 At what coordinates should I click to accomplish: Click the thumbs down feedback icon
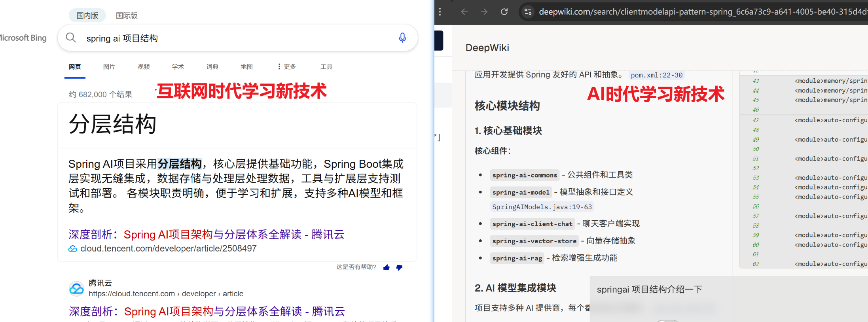click(399, 268)
